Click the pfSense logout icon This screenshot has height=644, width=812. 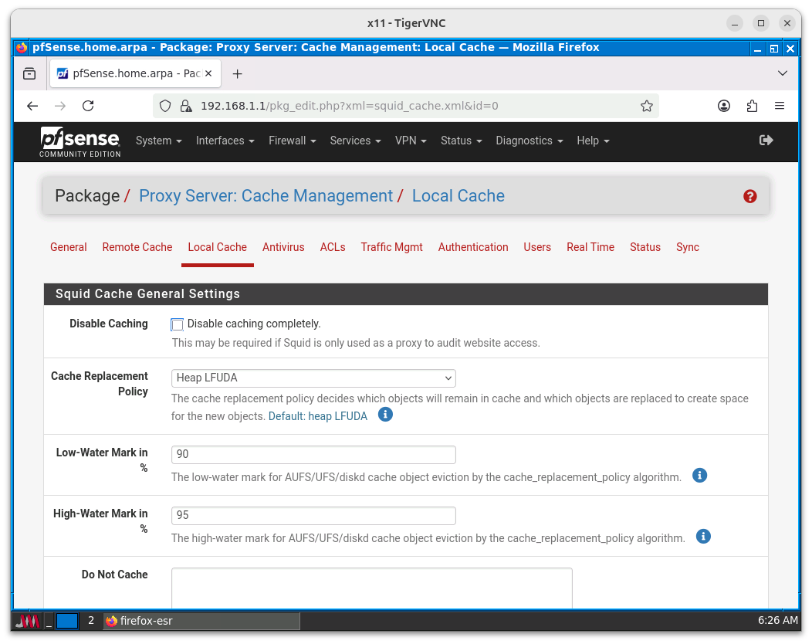[766, 140]
